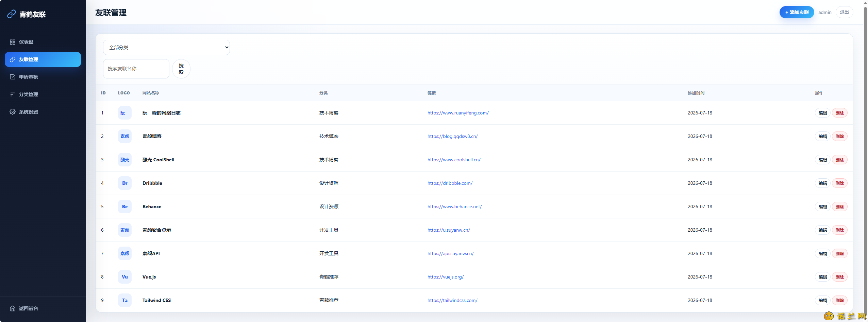Select 友联管理 in the sidebar menu
Viewport: 868px width, 322px height.
pos(43,59)
